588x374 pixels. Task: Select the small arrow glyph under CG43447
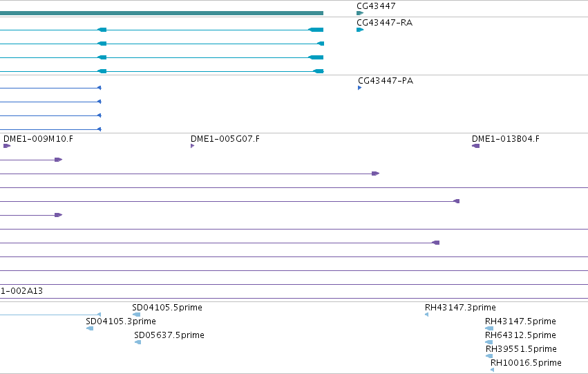click(x=360, y=13)
